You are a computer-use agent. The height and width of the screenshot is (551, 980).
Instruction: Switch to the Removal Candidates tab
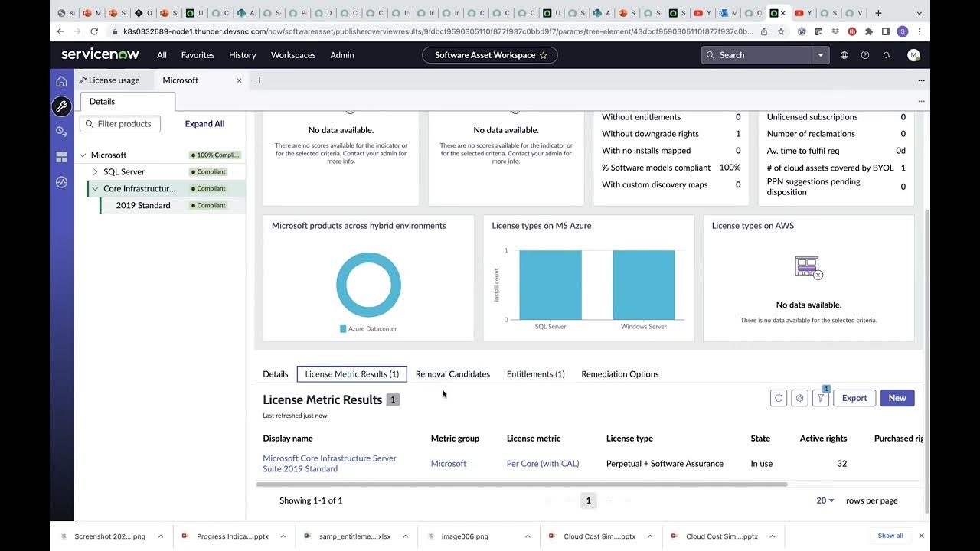(x=452, y=374)
